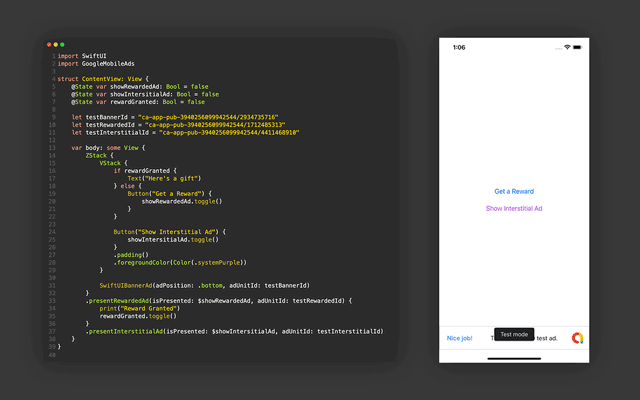Click the testBannerId string literal
This screenshot has width=640, height=400.
208,117
